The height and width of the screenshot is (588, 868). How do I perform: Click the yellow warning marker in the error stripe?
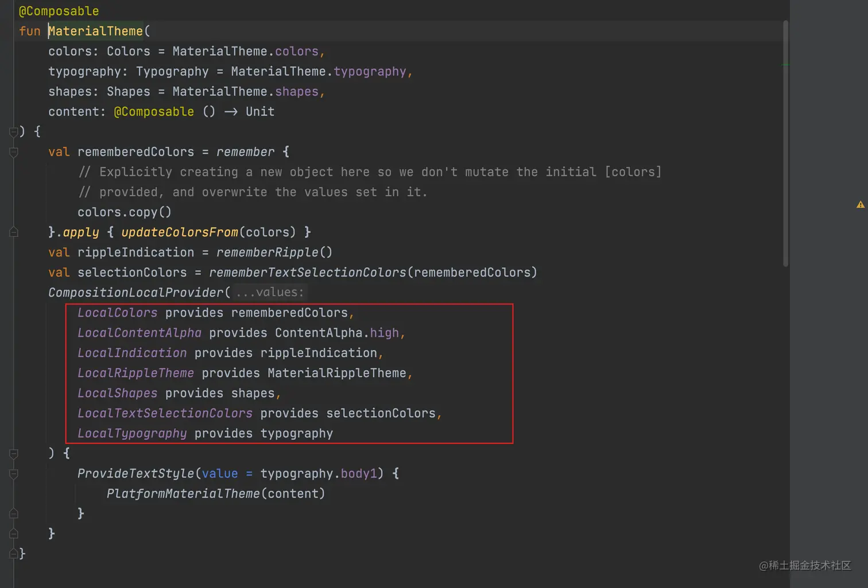[x=860, y=204]
